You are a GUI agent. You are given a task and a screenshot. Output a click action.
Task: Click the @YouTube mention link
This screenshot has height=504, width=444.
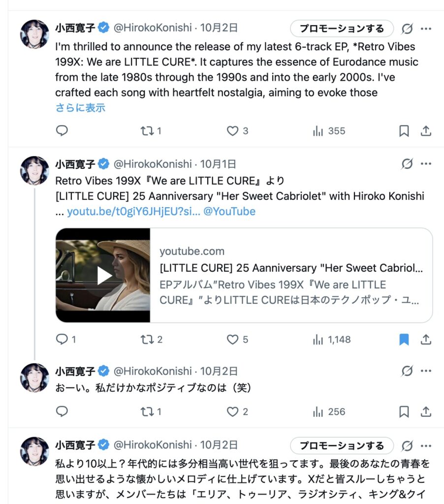(229, 212)
